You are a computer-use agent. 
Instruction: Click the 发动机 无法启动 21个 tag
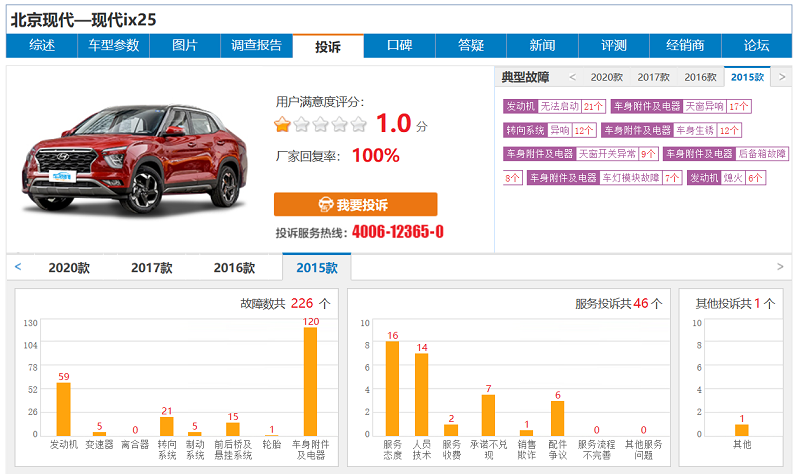555,106
